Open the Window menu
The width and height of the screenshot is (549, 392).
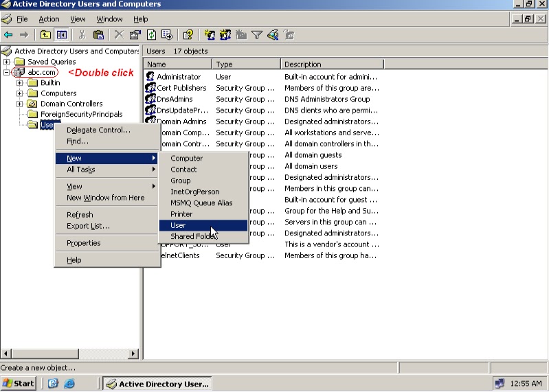tap(109, 19)
